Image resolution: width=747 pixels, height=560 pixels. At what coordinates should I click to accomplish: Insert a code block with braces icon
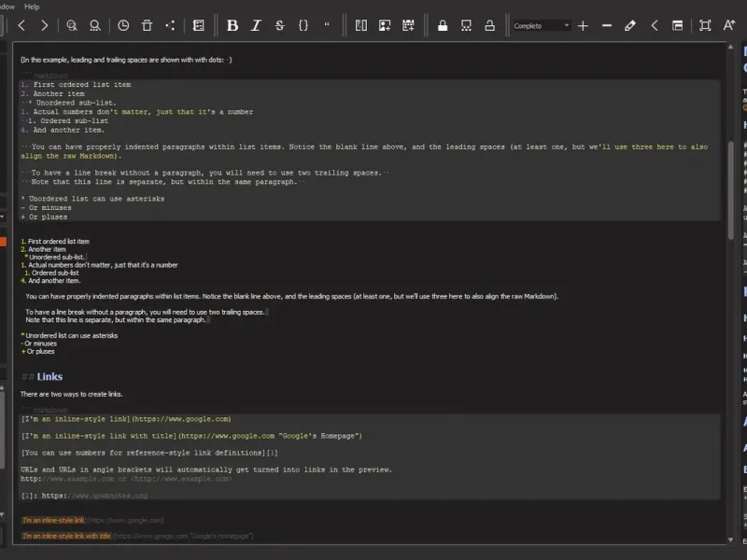pyautogui.click(x=303, y=26)
